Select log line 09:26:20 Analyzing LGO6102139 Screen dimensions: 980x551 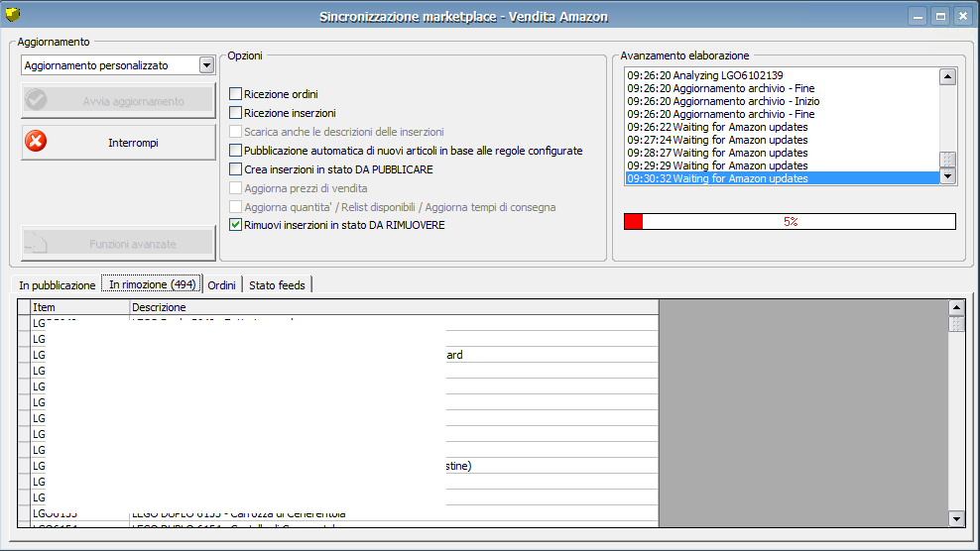pos(783,75)
